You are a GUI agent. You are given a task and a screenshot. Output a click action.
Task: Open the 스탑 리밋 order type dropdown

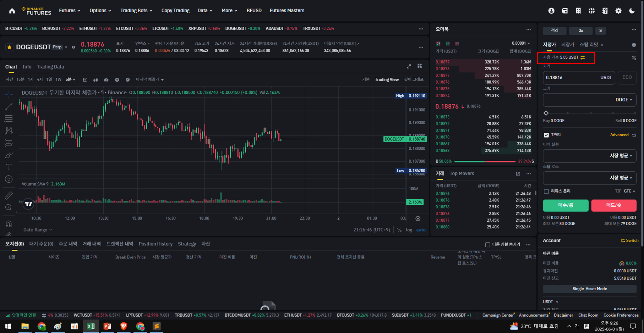click(x=591, y=45)
